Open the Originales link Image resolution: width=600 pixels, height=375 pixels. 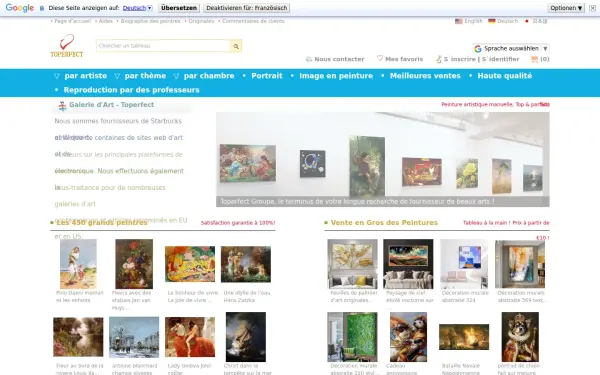201,21
